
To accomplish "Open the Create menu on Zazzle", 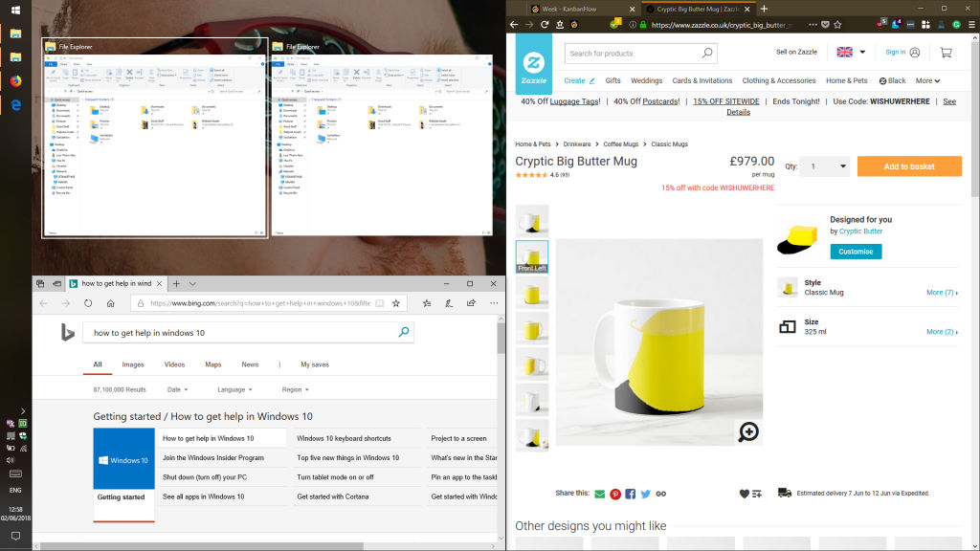I will pos(579,80).
